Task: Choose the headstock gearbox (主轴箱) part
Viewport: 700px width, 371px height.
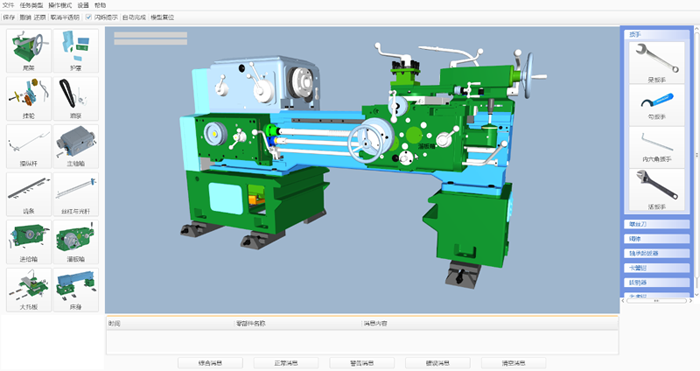Action: pos(75,146)
